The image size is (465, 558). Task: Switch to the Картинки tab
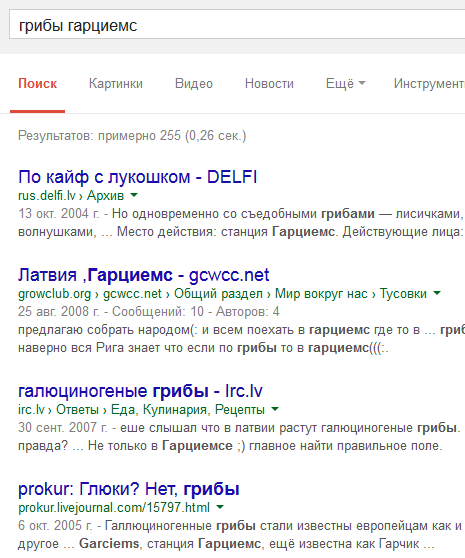116,84
